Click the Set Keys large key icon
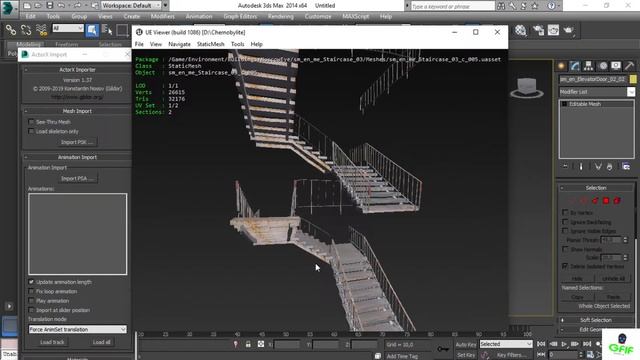640x360 pixels. [442, 349]
